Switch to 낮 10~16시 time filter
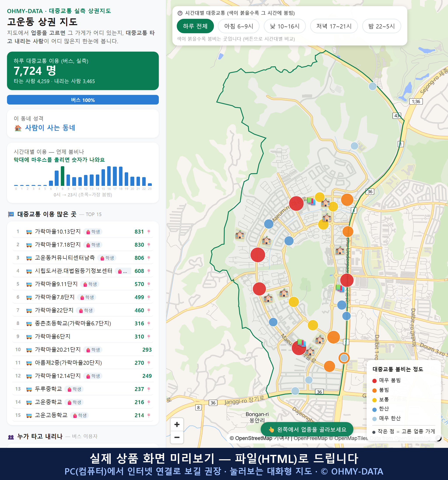448x480 pixels. (285, 26)
